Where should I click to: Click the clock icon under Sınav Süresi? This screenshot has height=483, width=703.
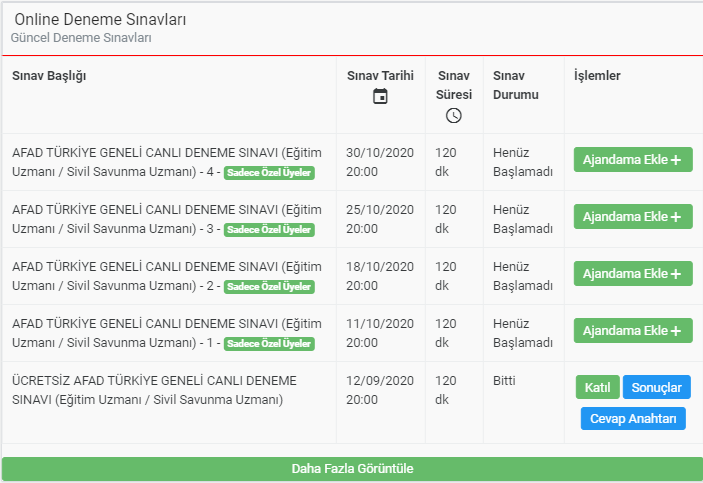pyautogui.click(x=454, y=116)
